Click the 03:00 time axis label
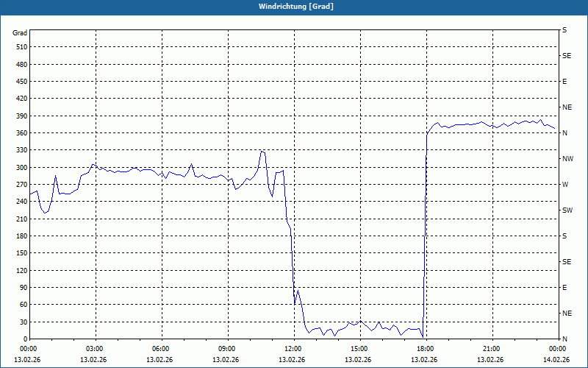 click(93, 349)
